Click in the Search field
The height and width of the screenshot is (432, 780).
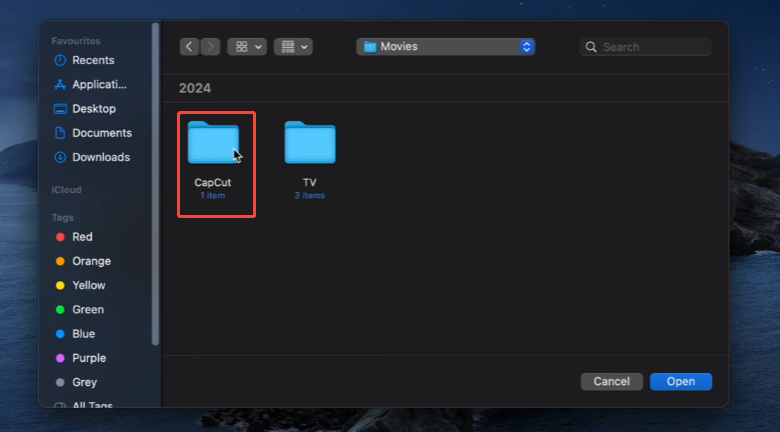point(646,47)
